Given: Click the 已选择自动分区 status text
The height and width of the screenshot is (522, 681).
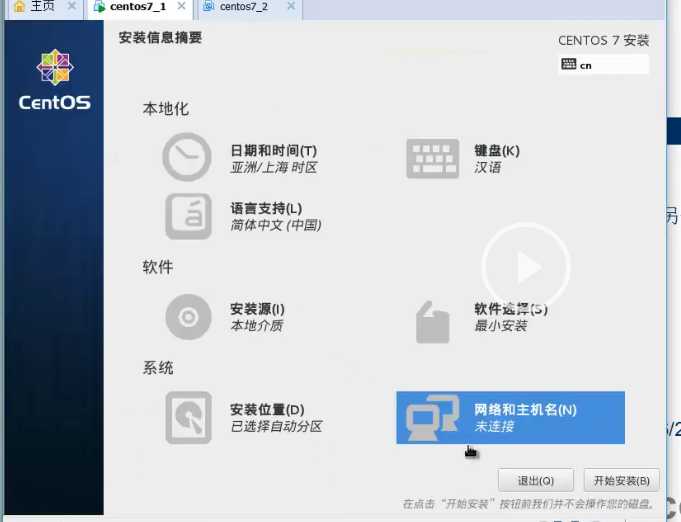Looking at the screenshot, I should [x=276, y=426].
